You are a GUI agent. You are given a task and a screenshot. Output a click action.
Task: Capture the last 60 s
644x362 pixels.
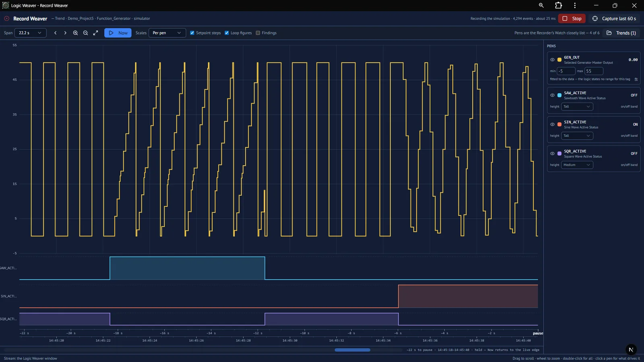(614, 19)
